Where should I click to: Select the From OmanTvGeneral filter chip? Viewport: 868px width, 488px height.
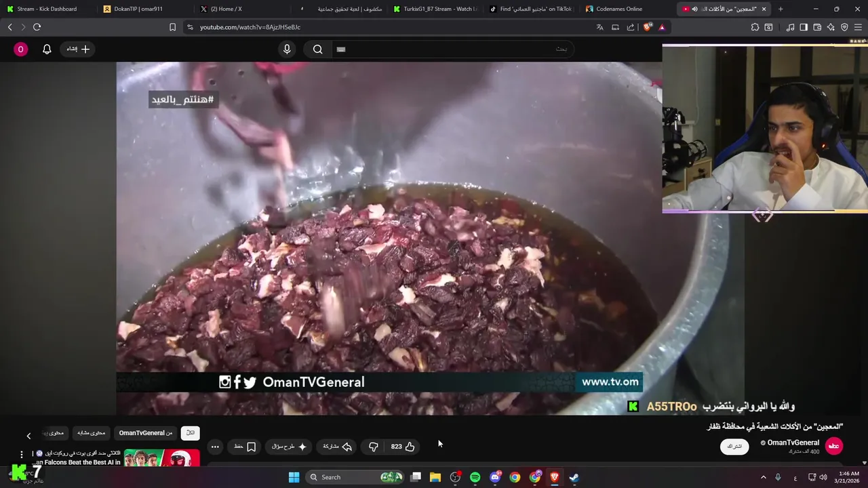(146, 433)
